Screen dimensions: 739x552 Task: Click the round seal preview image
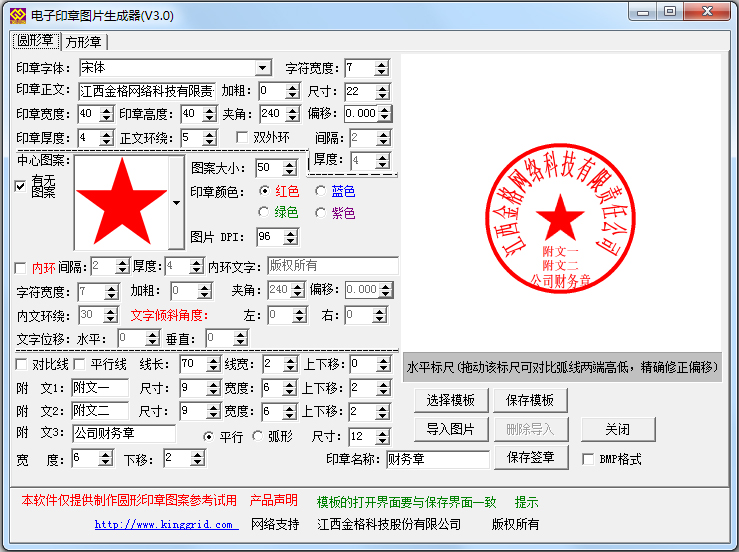click(560, 218)
